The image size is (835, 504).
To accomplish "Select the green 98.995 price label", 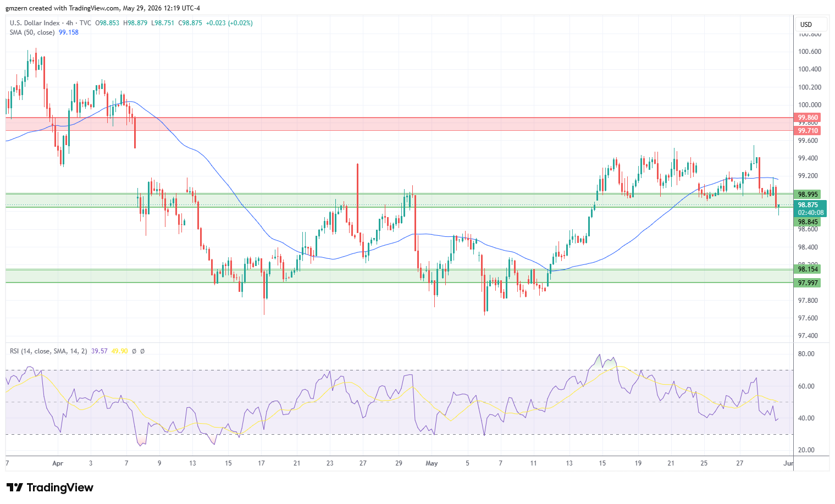I will (808, 195).
